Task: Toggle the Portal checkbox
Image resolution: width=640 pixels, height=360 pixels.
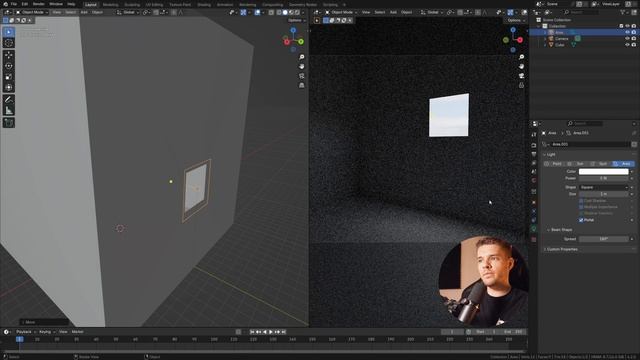Action: pos(581,220)
